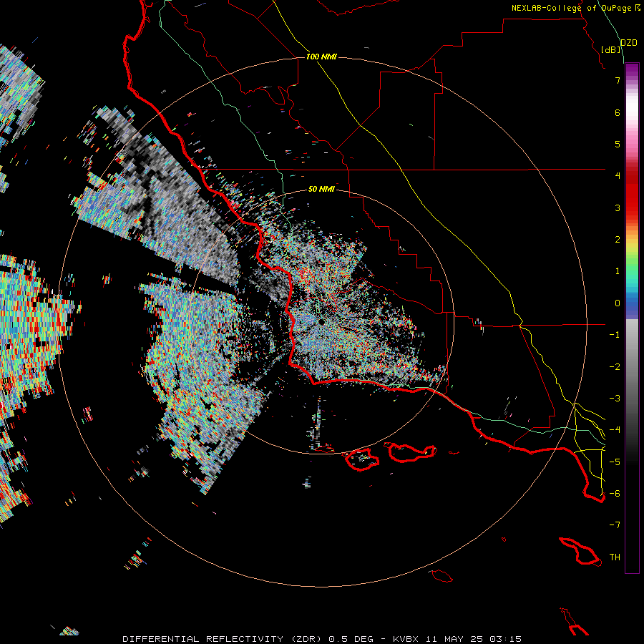Screen dimensions: 644x644
Task: Click the DZD label above the color scale
Action: click(x=629, y=43)
